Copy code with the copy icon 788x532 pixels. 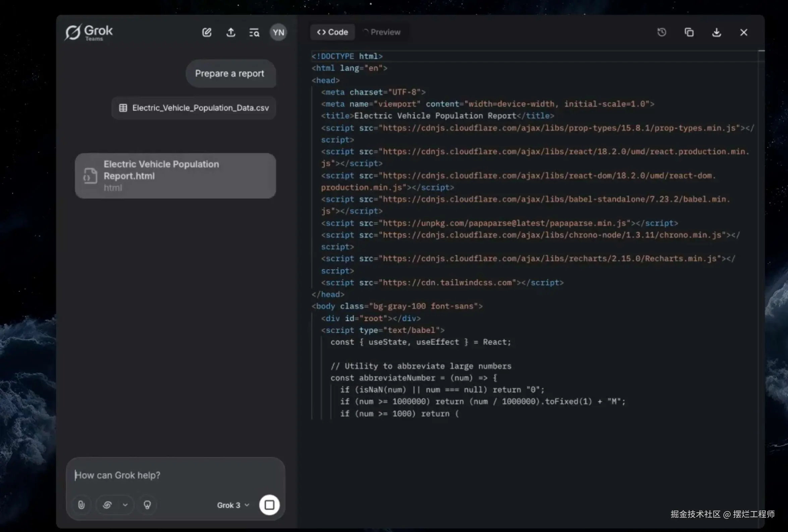click(689, 32)
